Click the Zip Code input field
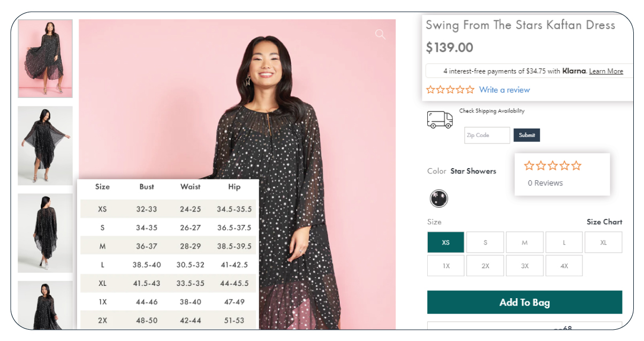The width and height of the screenshot is (644, 341). click(x=487, y=135)
